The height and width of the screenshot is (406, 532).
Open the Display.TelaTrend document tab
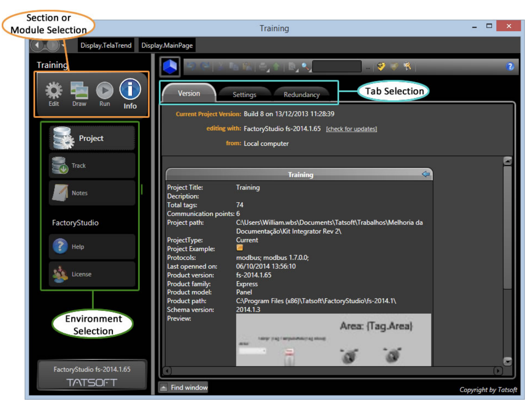pyautogui.click(x=106, y=45)
